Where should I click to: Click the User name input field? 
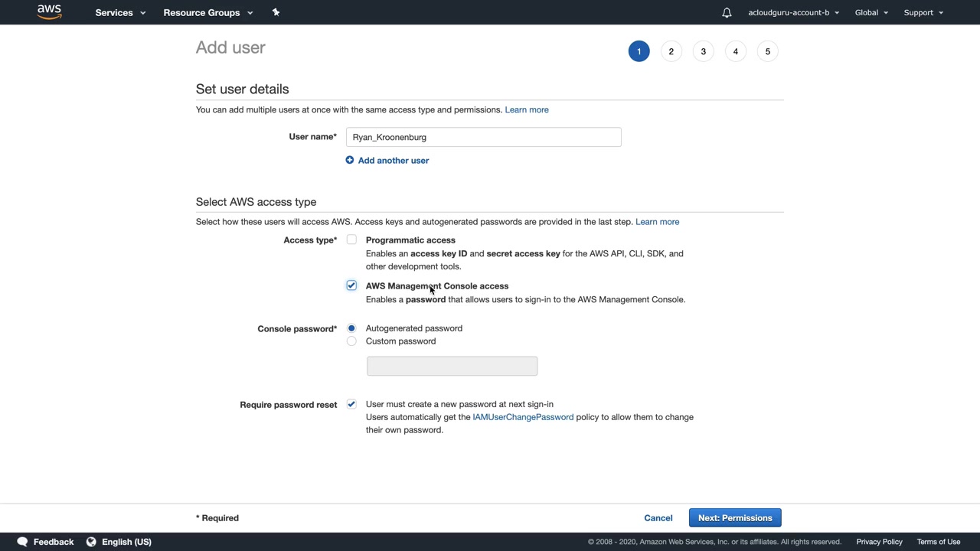[x=483, y=137]
